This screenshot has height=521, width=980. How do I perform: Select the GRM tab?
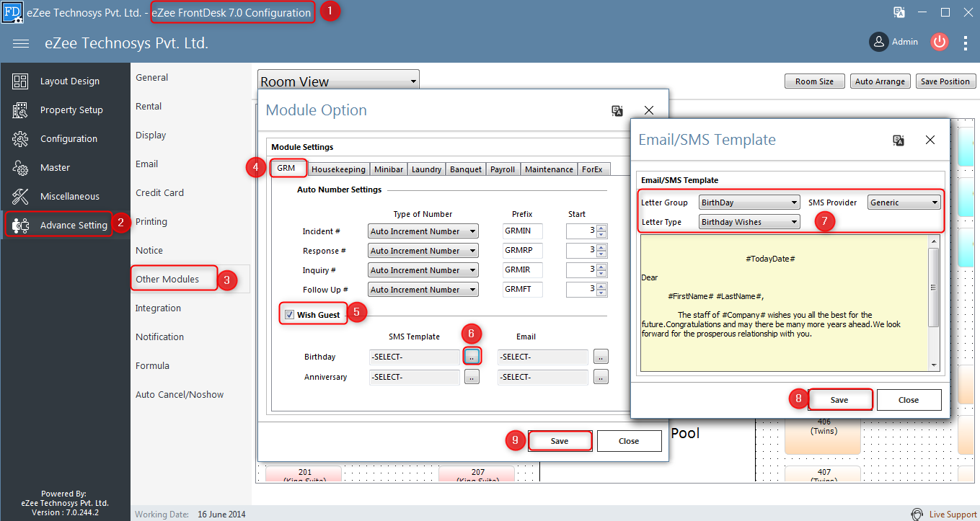[288, 168]
